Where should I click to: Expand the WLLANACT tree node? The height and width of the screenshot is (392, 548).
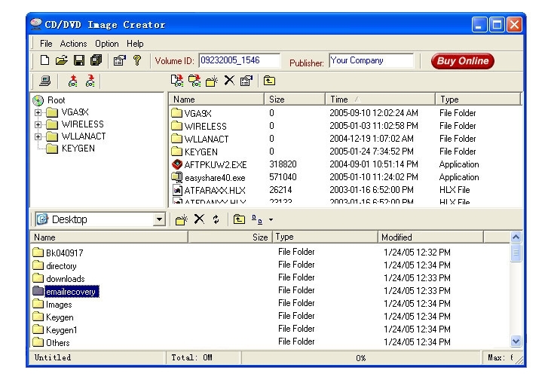[38, 136]
